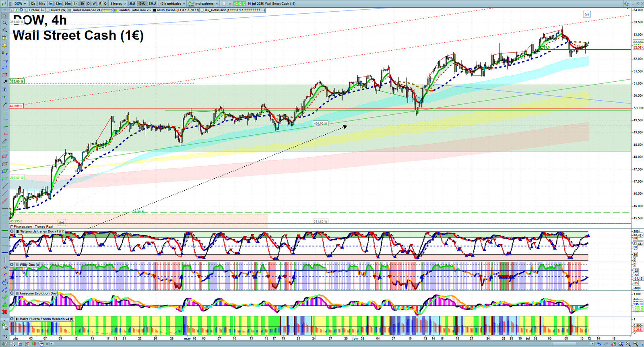Click the (v) wave label marker

(587, 14)
